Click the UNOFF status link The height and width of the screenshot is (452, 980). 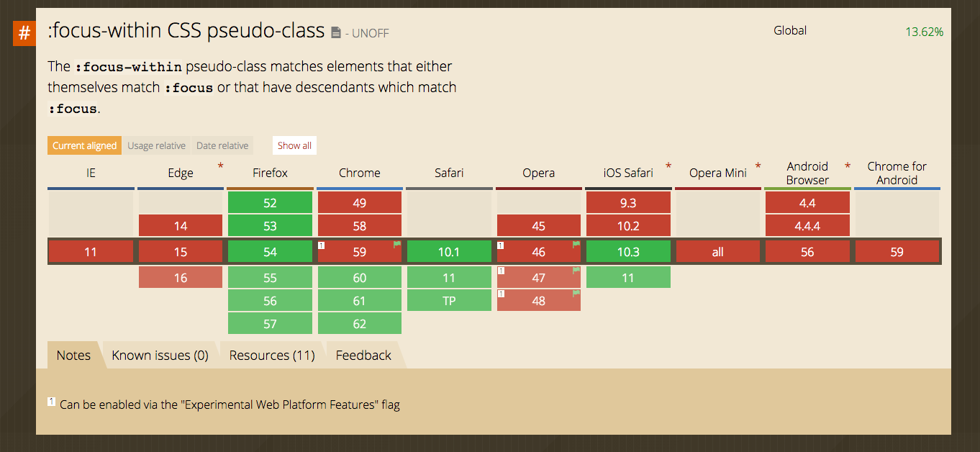[371, 34]
